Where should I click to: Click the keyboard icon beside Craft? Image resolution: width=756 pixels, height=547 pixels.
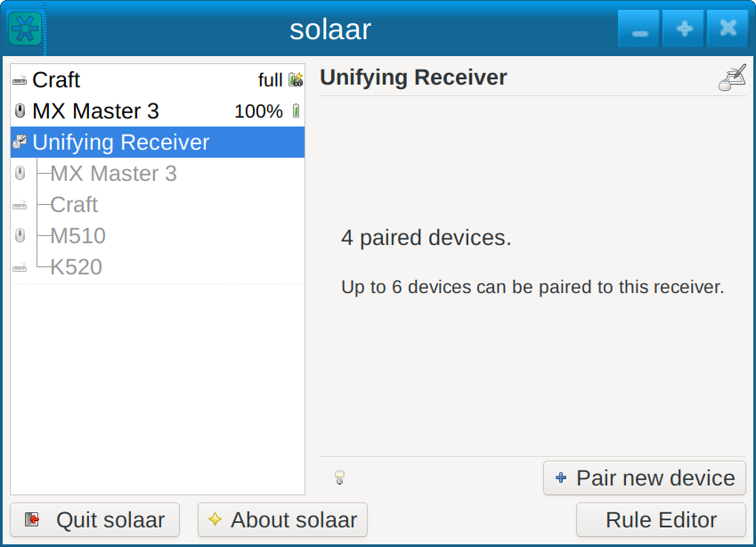20,79
